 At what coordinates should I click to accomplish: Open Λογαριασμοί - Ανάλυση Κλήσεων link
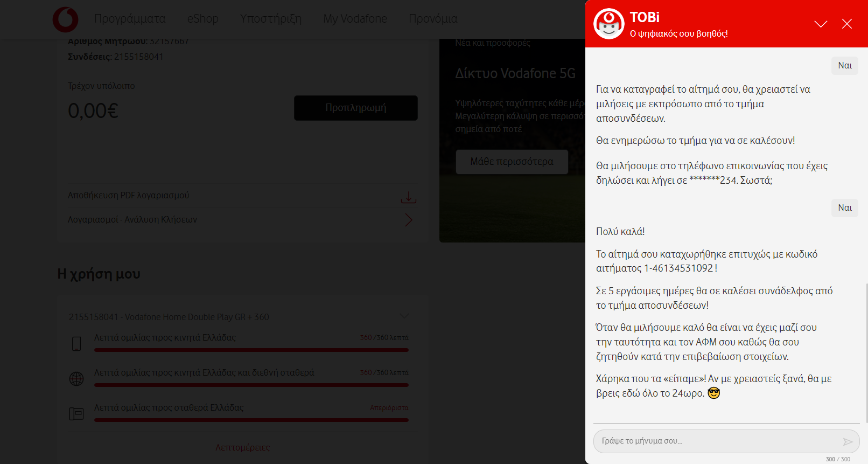132,220
